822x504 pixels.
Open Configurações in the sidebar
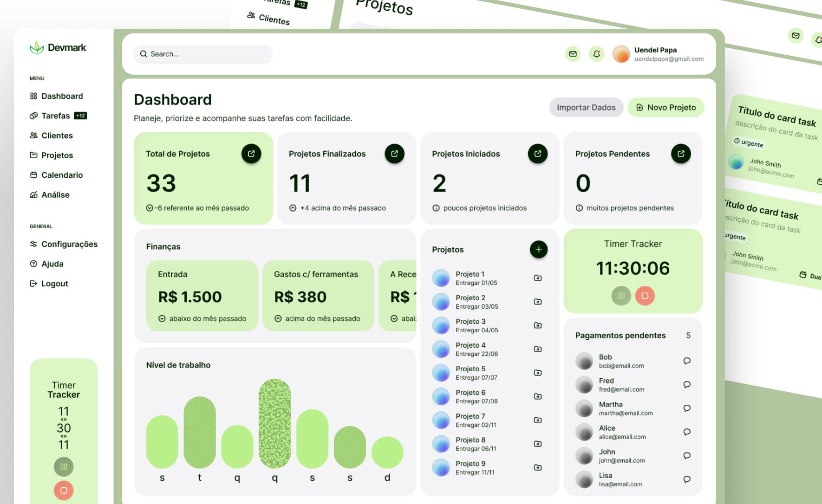click(x=64, y=244)
